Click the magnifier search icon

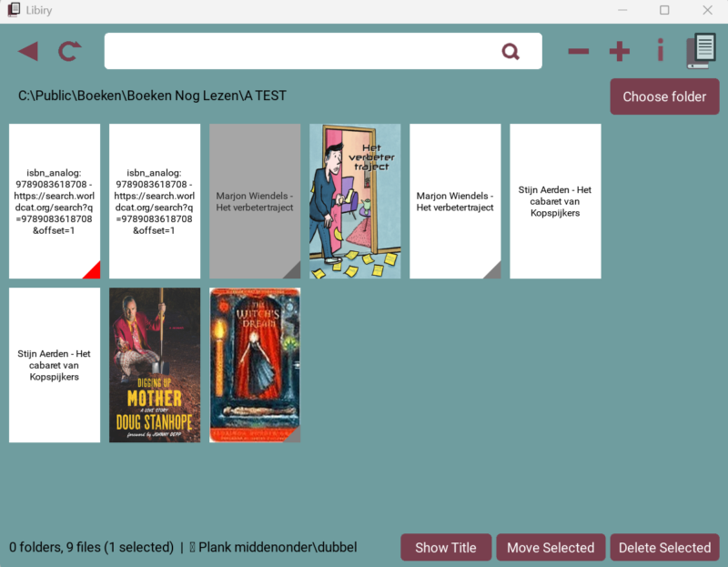(511, 51)
